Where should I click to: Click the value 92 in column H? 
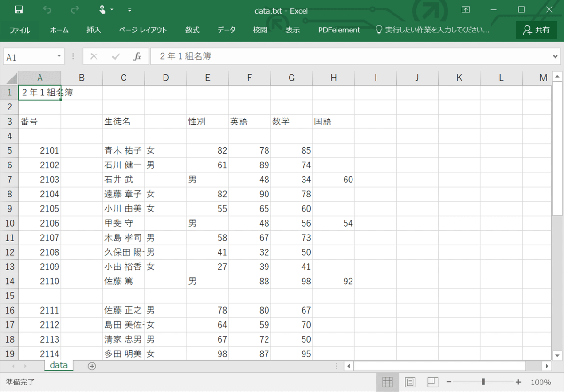coord(333,282)
